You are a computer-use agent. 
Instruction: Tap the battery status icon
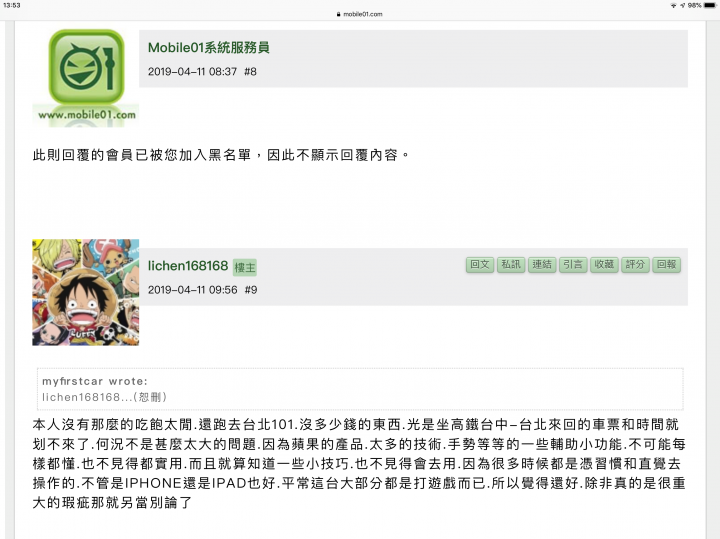(709, 6)
